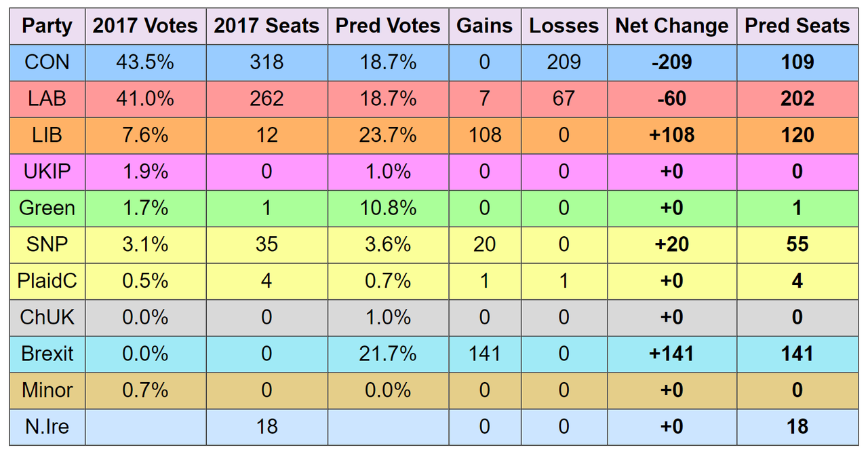The height and width of the screenshot is (454, 868).
Task: Click the CON party row label
Action: (x=47, y=62)
